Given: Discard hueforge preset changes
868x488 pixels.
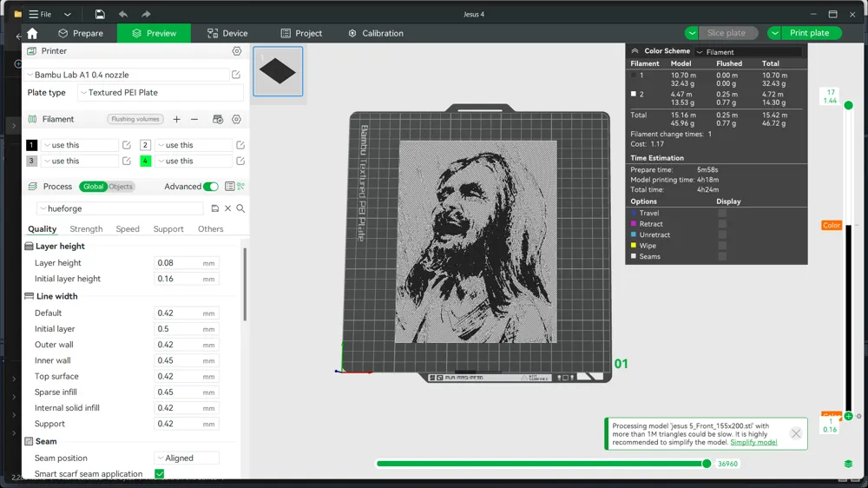Looking at the screenshot, I should click(x=227, y=208).
